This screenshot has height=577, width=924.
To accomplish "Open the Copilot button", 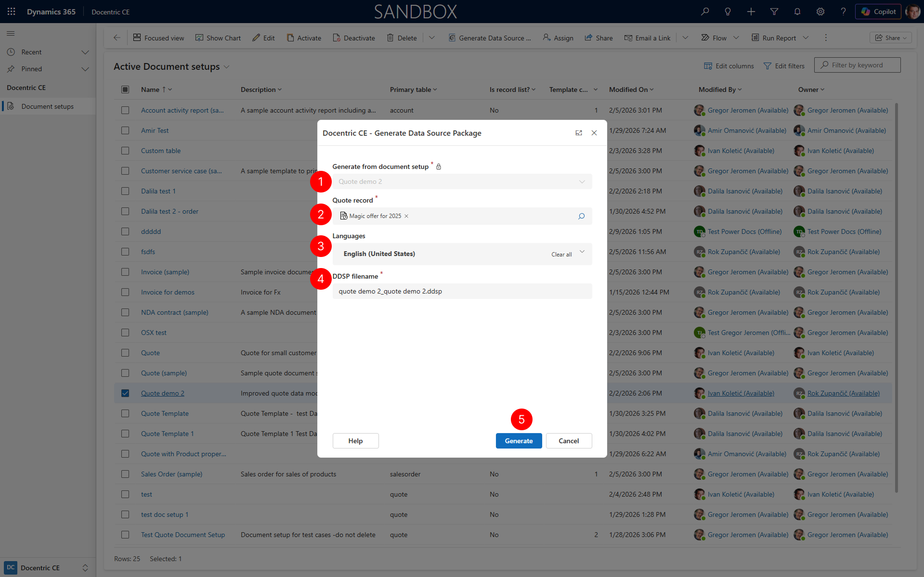I will [878, 12].
